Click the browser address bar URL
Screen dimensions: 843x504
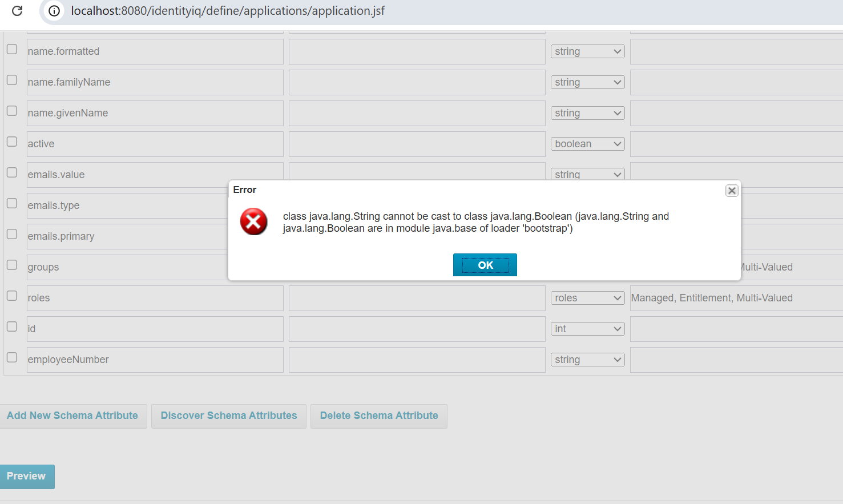pyautogui.click(x=228, y=11)
